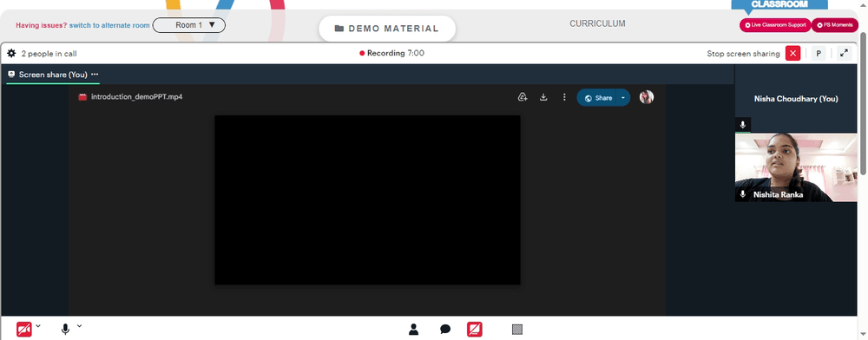Mute or unmute the microphone
Viewport: 868px width, 340px height.
[x=65, y=330]
